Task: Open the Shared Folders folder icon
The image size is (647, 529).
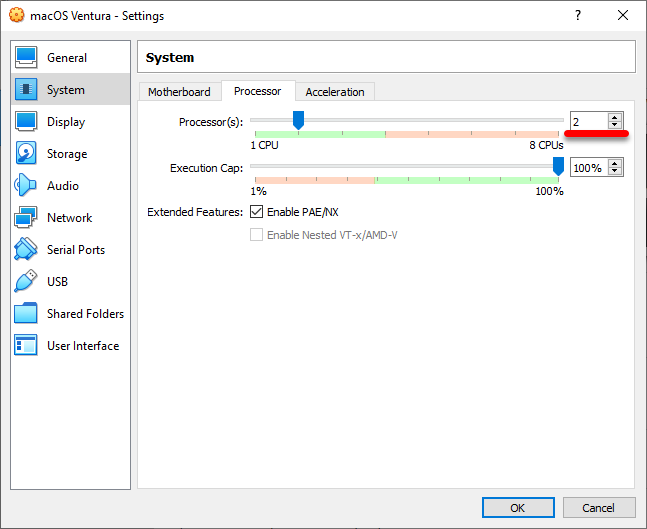Action: coord(26,313)
